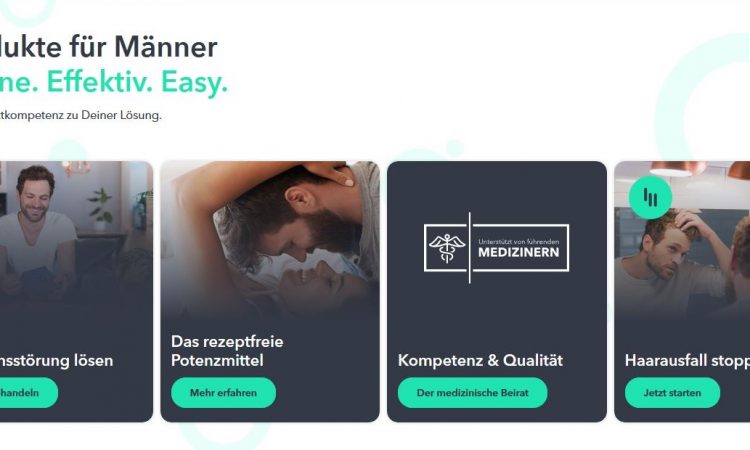
Task: Click the "störung lösen" card title
Action: pos(56,360)
